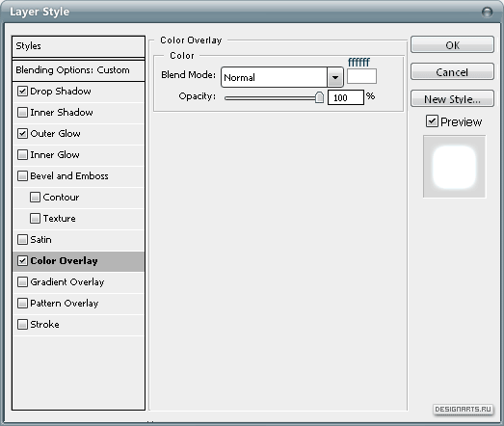Tick the Stroke checkbox
The width and height of the screenshot is (504, 426).
point(22,325)
